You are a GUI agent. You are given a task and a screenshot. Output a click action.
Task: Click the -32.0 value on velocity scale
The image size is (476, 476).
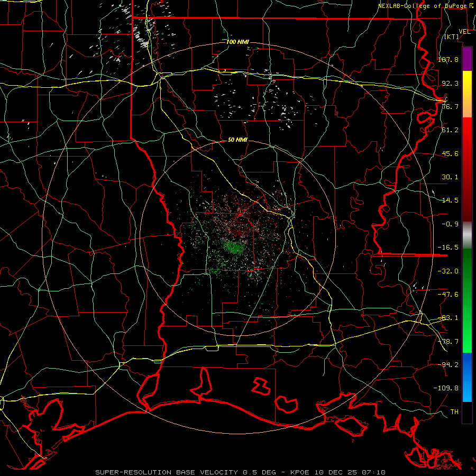coord(448,271)
